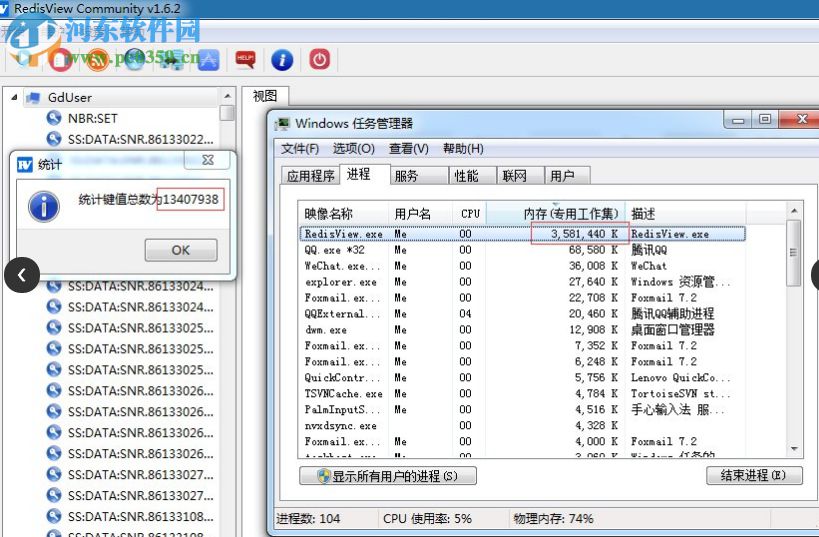Click the orange RSS feed toolbar icon
Image resolution: width=819 pixels, height=537 pixels.
coord(97,60)
